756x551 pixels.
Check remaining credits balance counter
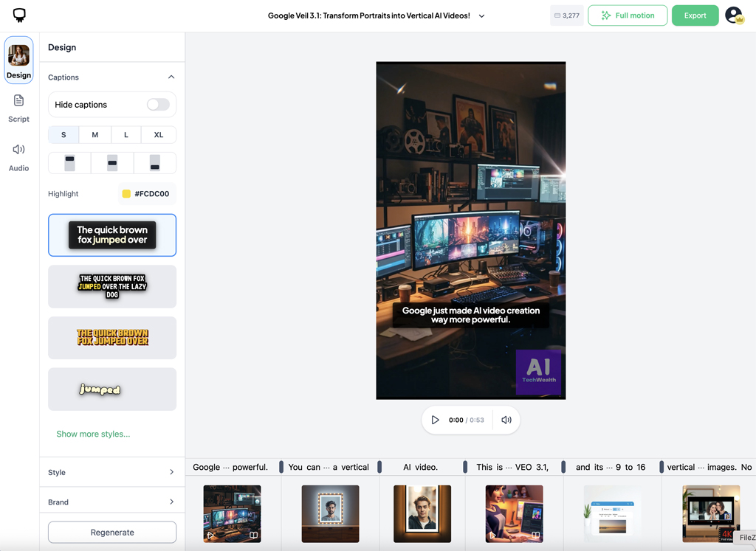[x=566, y=15]
